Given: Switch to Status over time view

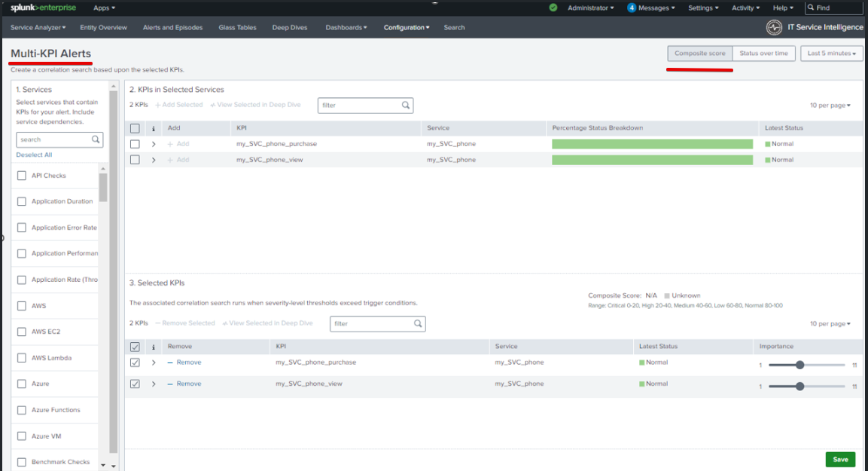Looking at the screenshot, I should (763, 54).
